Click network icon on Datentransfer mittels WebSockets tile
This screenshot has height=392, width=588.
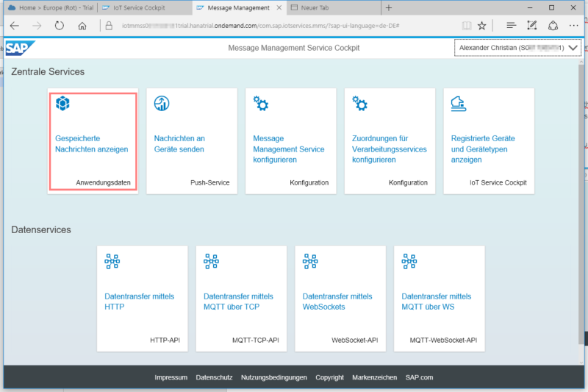(x=310, y=262)
